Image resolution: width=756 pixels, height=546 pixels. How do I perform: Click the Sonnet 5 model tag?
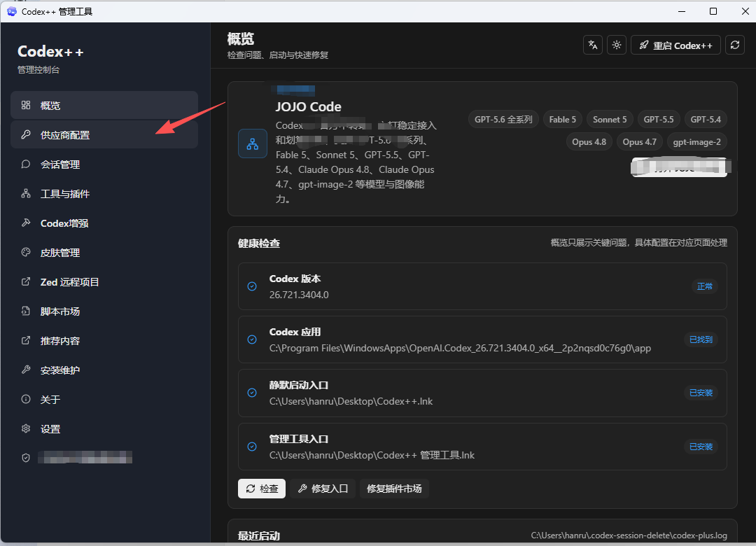610,120
